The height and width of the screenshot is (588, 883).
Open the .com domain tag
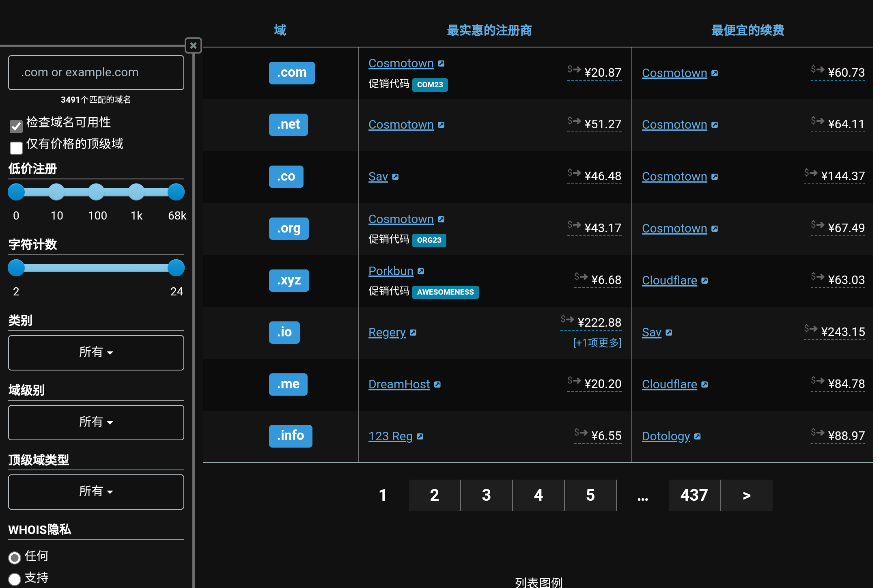(292, 73)
